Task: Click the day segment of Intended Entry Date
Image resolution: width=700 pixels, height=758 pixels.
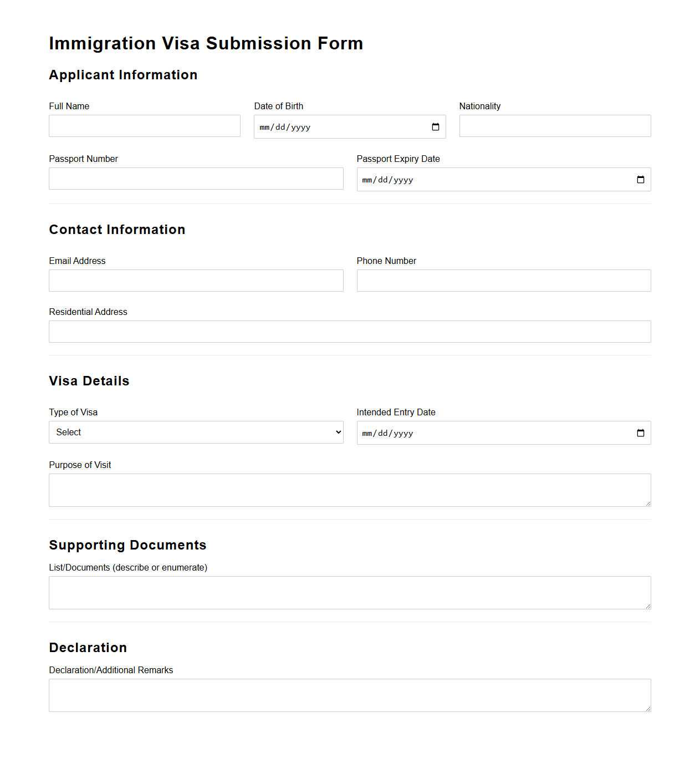Action: pos(384,433)
